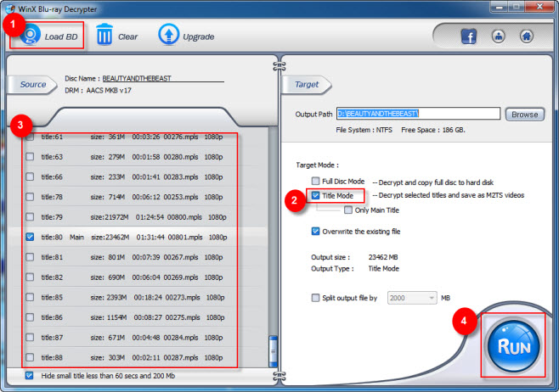The image size is (559, 392).
Task: Enable Full Disc Mode checkbox
Action: pos(315,181)
